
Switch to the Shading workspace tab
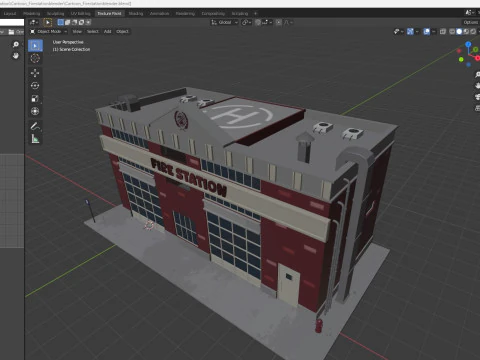(136, 13)
